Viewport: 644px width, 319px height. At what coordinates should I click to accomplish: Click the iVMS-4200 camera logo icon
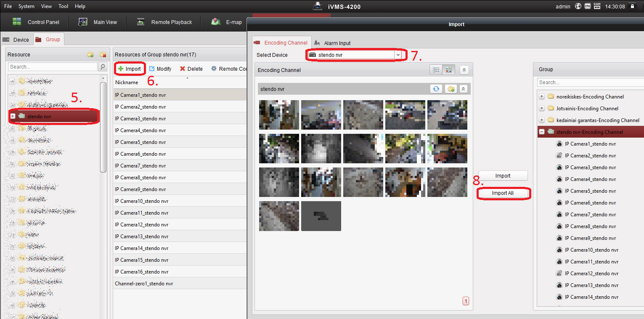click(x=317, y=6)
